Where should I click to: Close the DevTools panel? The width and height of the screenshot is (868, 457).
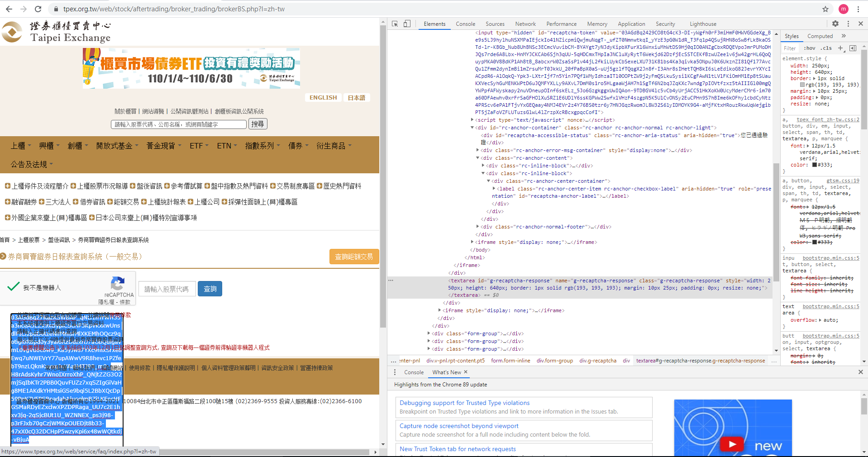861,24
